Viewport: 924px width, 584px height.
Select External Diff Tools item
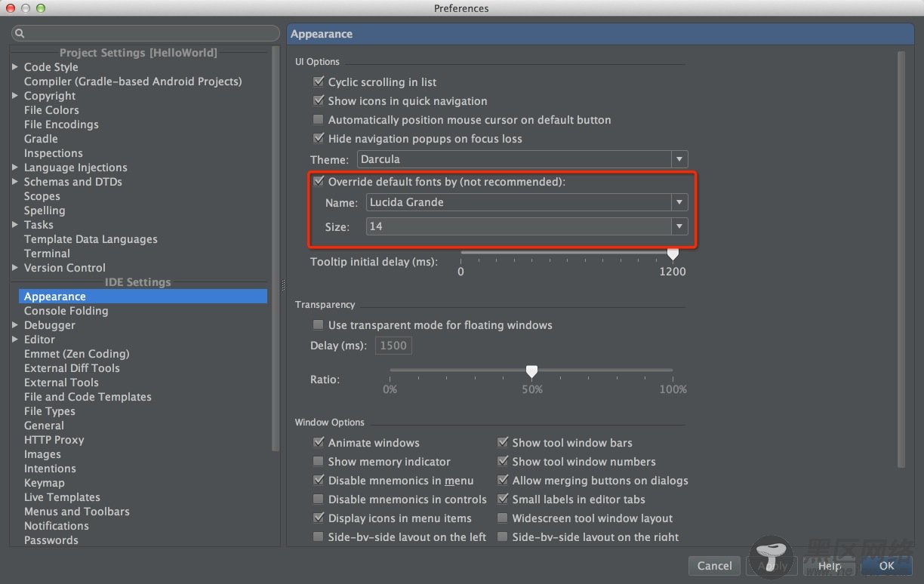click(72, 368)
